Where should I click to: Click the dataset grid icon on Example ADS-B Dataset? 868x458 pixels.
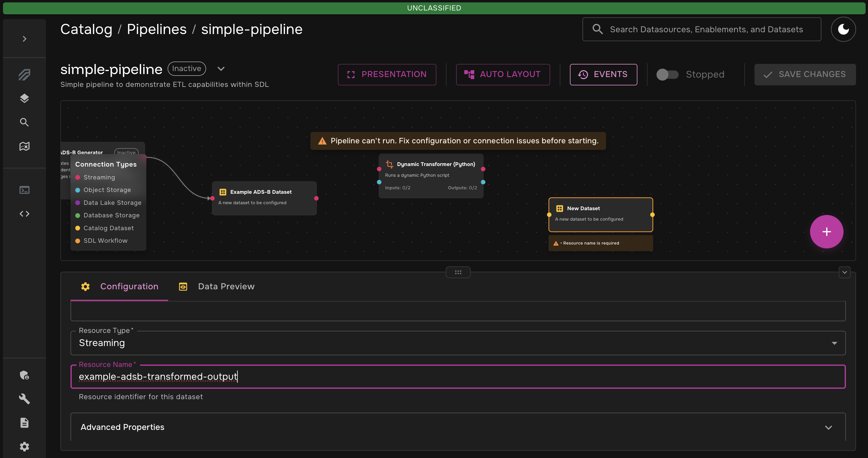click(x=223, y=192)
